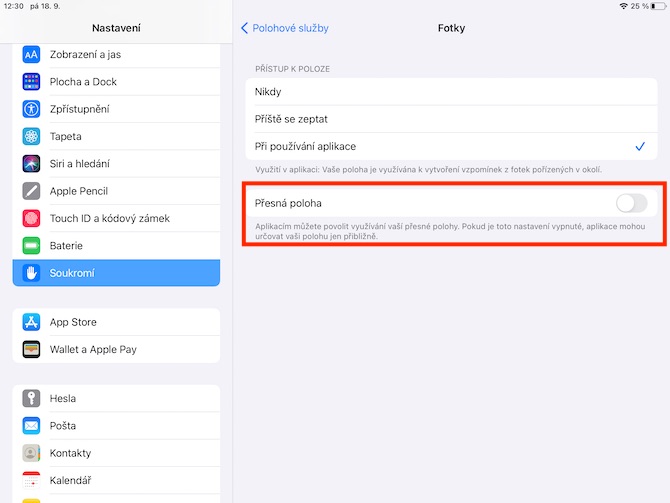Open Wallet a Apple Pay settings

pos(116,349)
